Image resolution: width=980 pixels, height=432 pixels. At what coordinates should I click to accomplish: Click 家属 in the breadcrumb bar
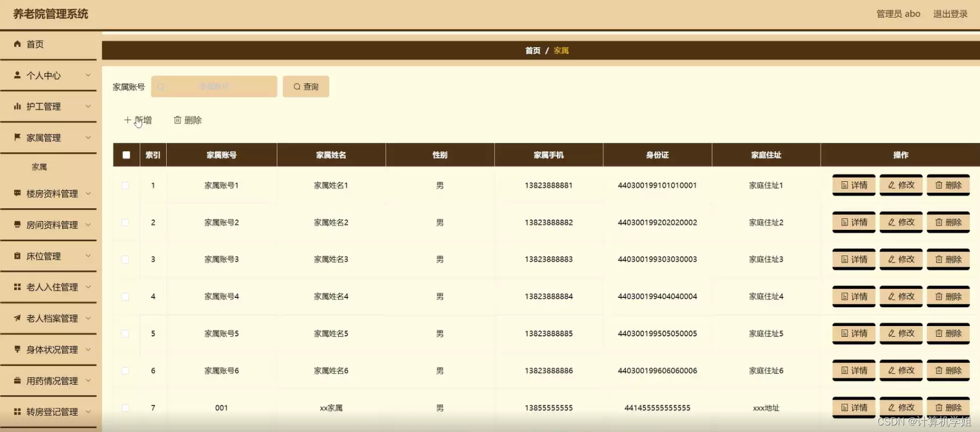pos(561,51)
